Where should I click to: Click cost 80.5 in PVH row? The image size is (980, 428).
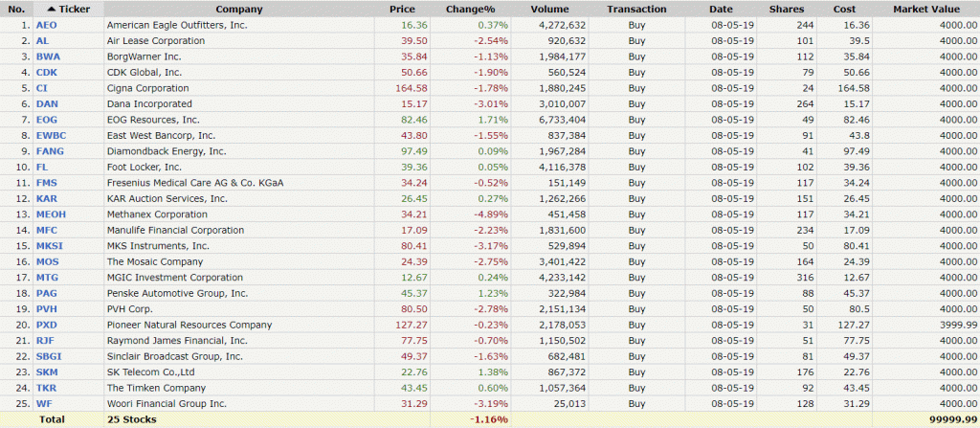click(x=859, y=309)
